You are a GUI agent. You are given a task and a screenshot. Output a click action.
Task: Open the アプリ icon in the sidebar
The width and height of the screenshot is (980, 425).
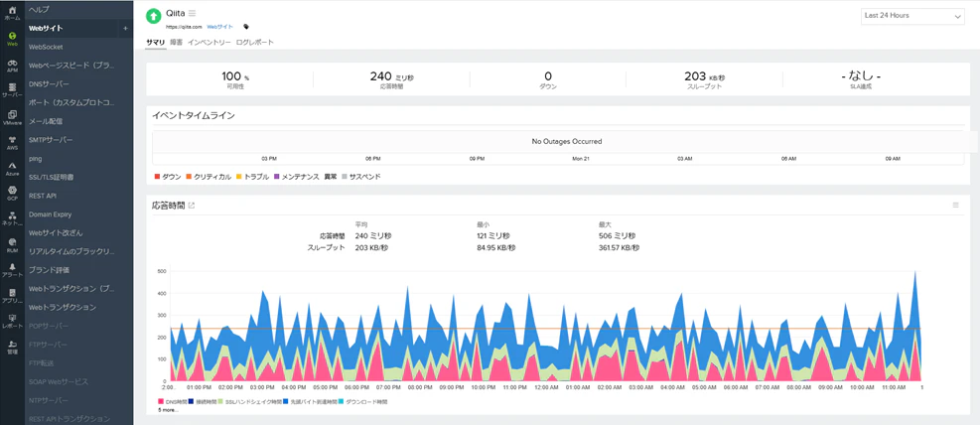(x=13, y=294)
